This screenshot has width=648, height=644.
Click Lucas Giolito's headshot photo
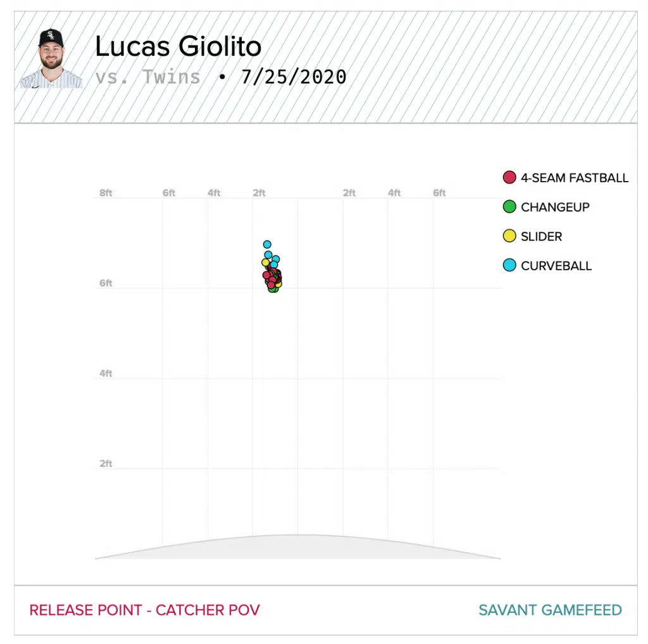coord(51,58)
